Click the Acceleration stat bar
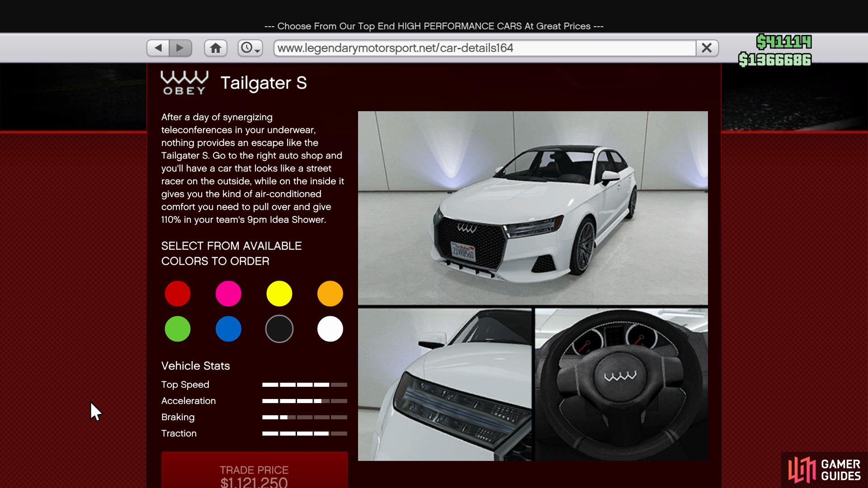Screen dimensions: 868x488 pyautogui.click(x=305, y=401)
